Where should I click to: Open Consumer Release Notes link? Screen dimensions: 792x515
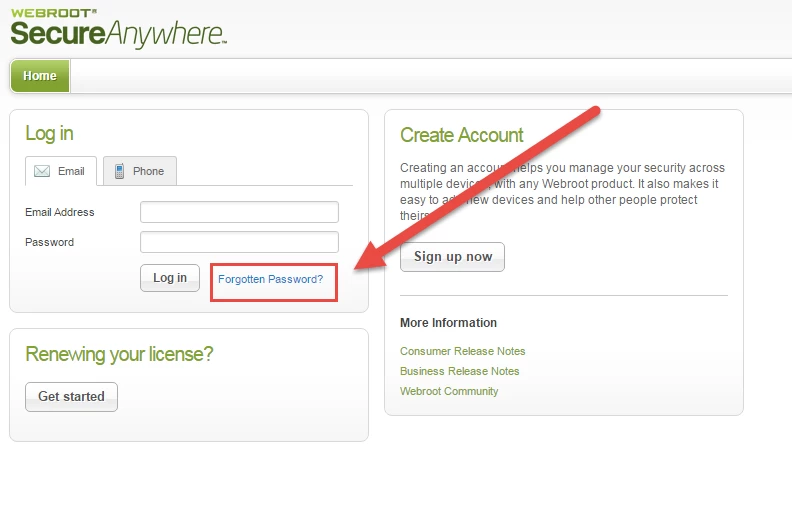463,351
